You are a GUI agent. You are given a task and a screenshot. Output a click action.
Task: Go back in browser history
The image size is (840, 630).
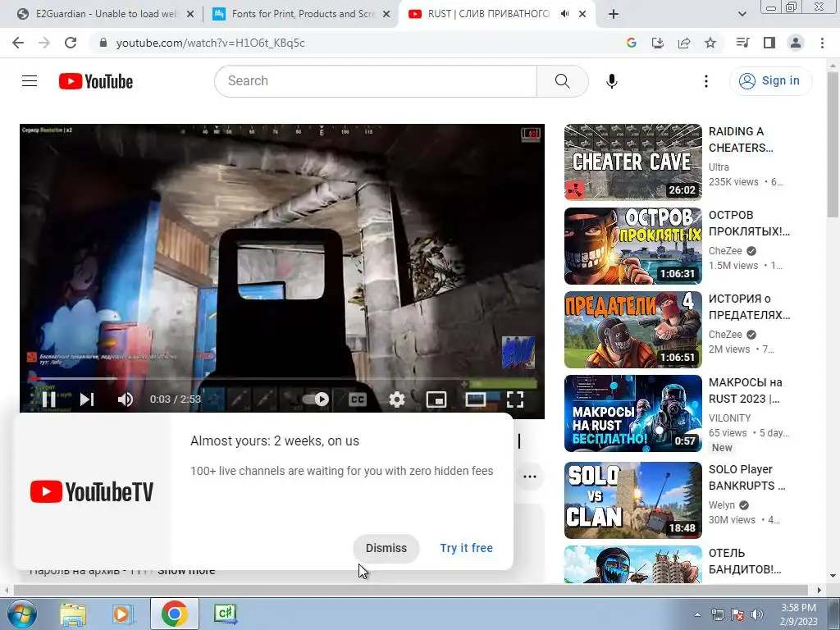point(18,43)
